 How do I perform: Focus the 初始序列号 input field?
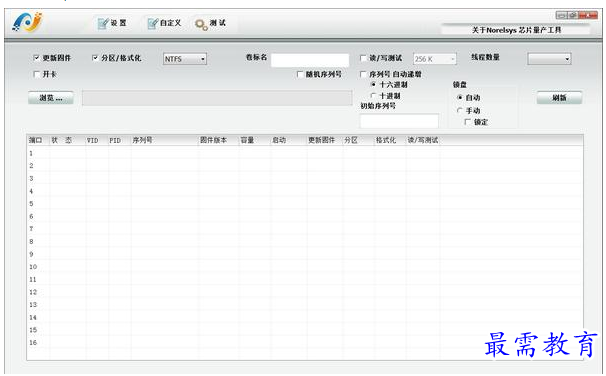(399, 121)
